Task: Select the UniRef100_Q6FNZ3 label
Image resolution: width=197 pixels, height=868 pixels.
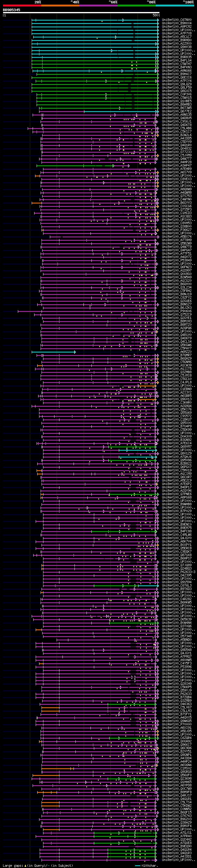Action: click(177, 267)
